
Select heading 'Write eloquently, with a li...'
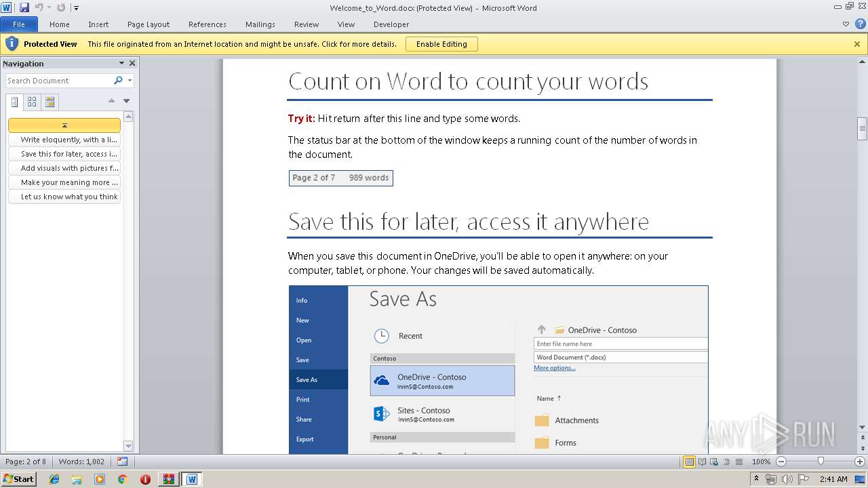click(64, 140)
